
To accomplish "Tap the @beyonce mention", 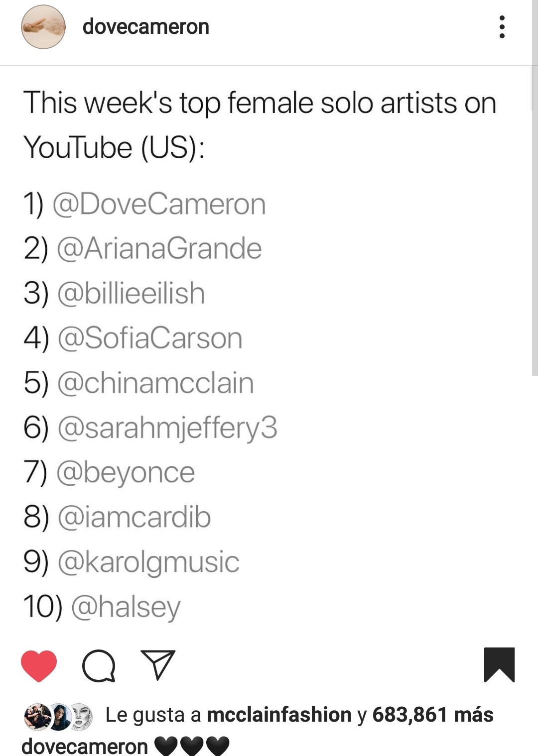I will (126, 473).
